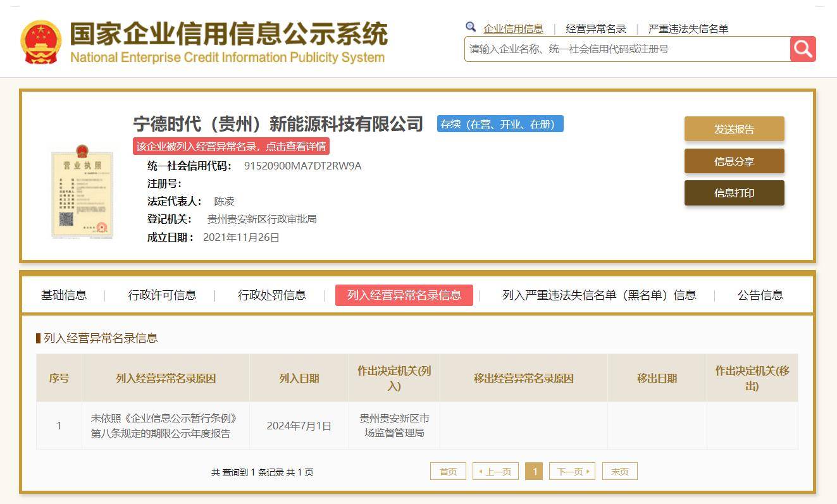Click the 信息分享 button
The width and height of the screenshot is (837, 504).
(734, 161)
